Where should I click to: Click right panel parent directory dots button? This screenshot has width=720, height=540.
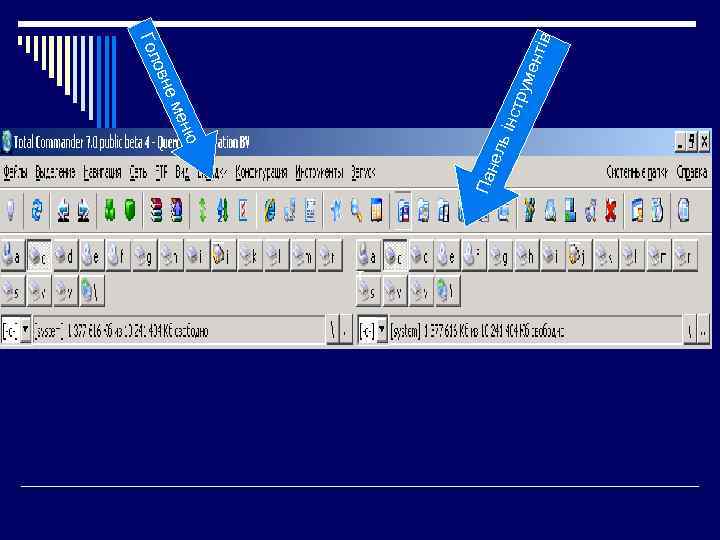click(703, 330)
